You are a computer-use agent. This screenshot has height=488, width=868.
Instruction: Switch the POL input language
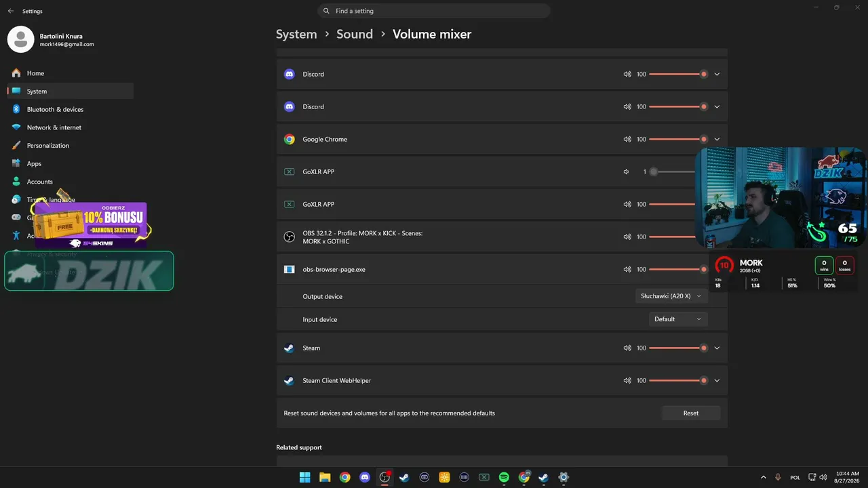coord(795,477)
